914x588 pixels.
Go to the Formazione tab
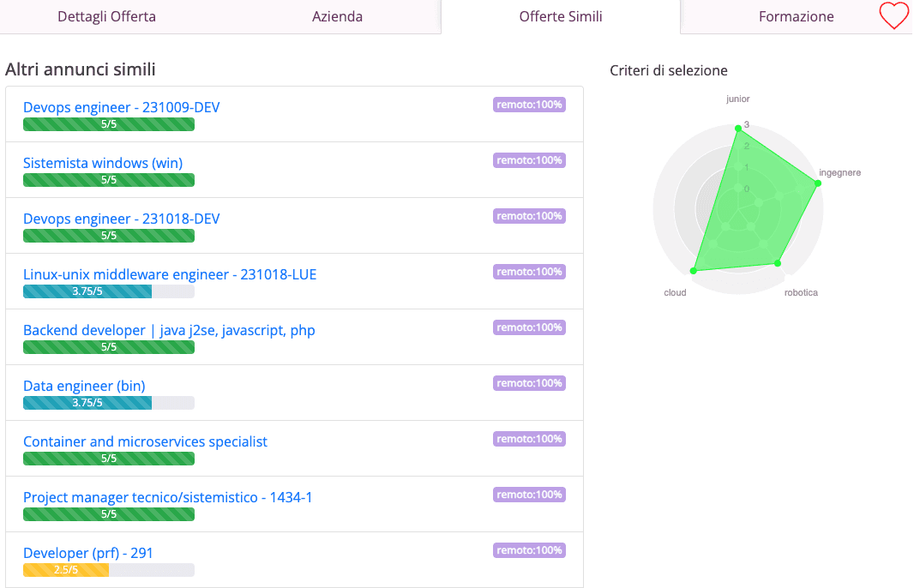click(x=796, y=16)
